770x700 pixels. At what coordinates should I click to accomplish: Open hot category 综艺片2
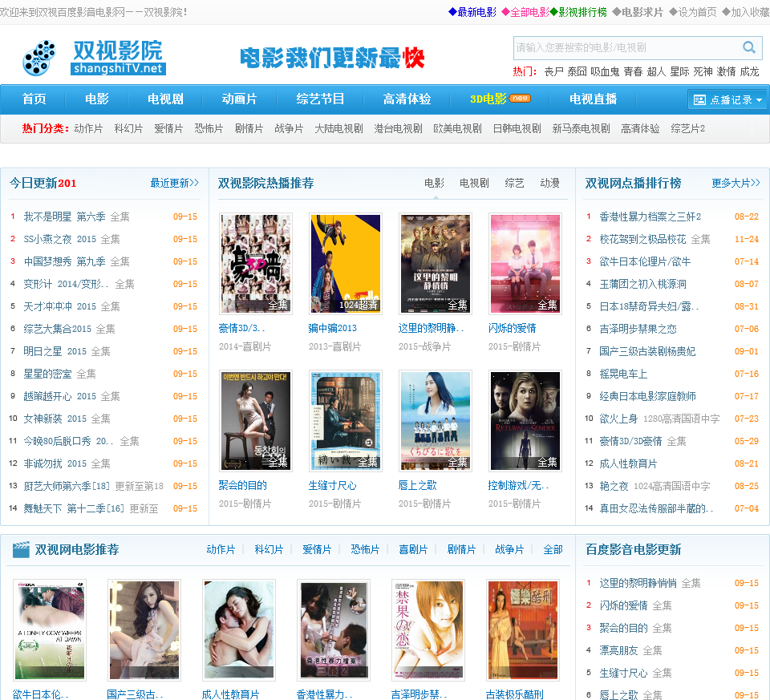point(687,128)
